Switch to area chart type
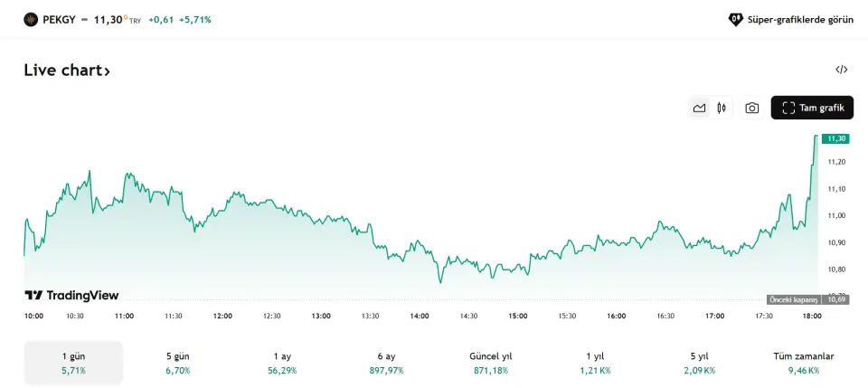This screenshot has height=388, width=868. [699, 108]
